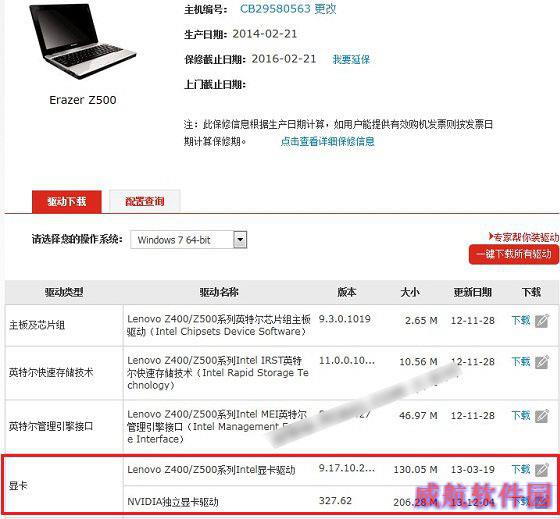Switch to the 驱动下载 tab

click(67, 201)
